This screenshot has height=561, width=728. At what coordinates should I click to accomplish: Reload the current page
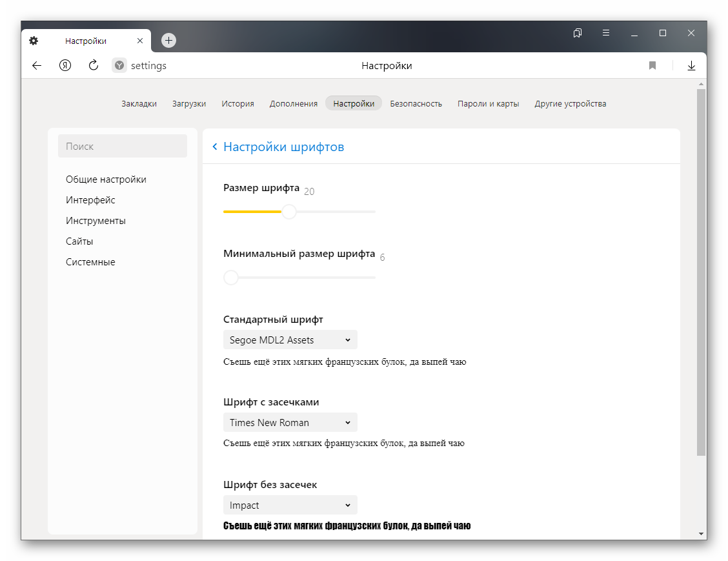tap(93, 65)
